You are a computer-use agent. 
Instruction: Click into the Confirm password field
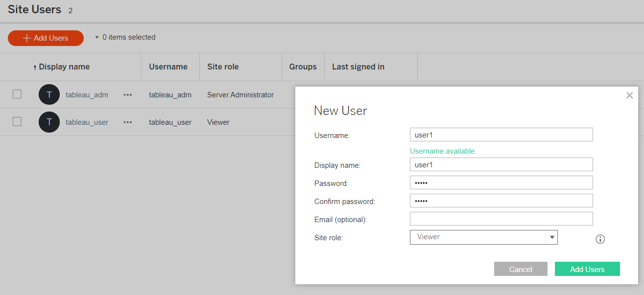point(501,201)
